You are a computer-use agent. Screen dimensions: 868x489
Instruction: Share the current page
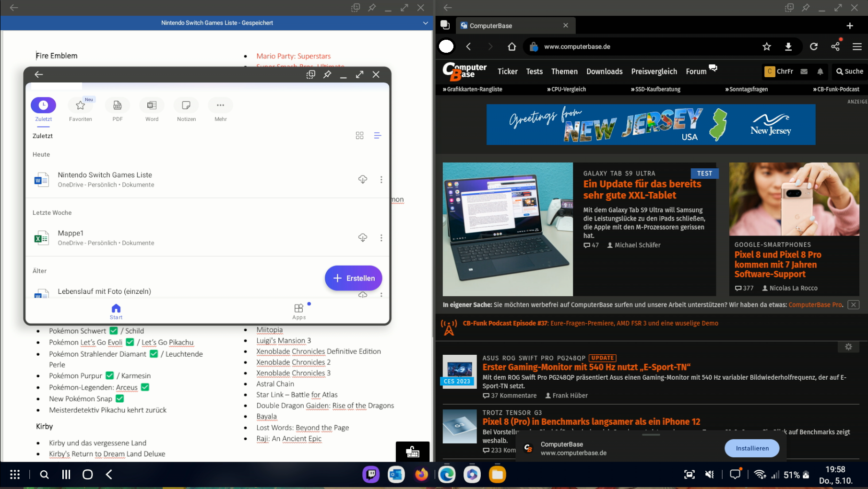pos(835,47)
